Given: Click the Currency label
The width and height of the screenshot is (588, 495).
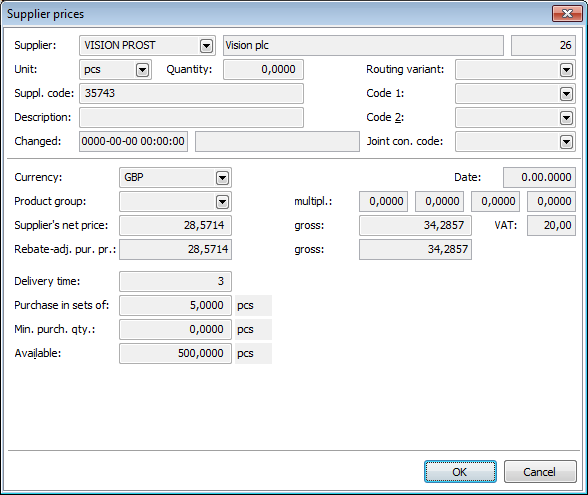Looking at the screenshot, I should pyautogui.click(x=38, y=177).
